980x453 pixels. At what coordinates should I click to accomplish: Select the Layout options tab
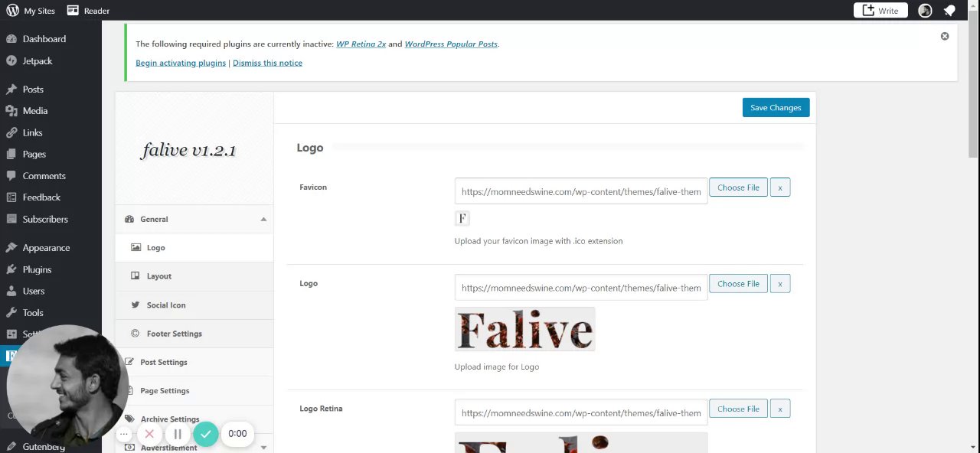[x=194, y=276]
